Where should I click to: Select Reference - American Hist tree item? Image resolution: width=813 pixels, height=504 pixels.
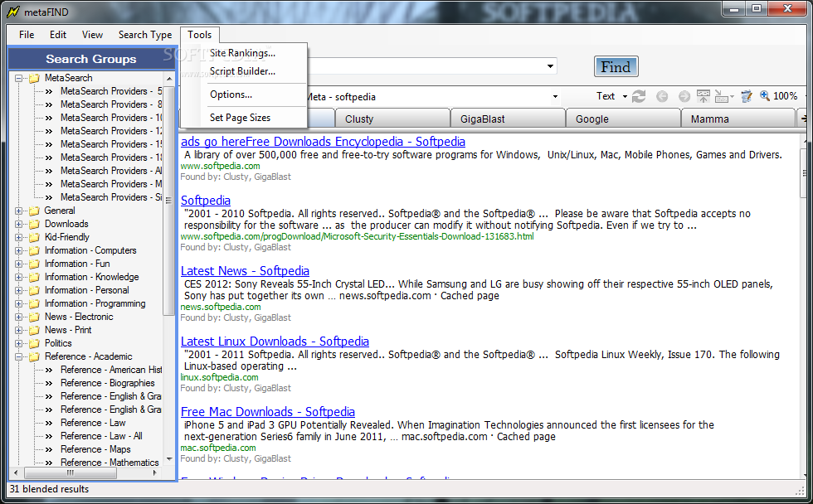(x=111, y=370)
